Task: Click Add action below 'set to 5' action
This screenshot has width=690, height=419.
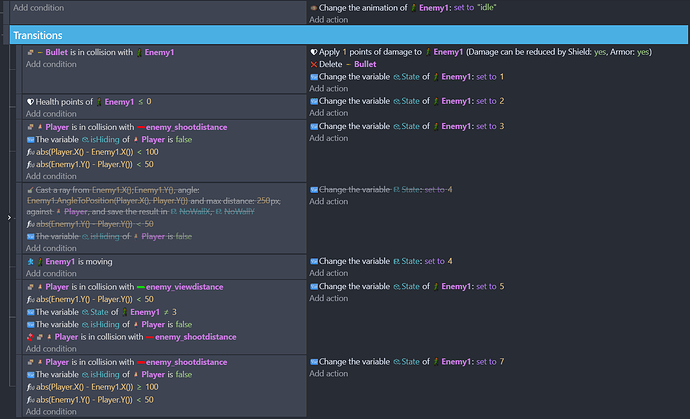Action: (x=330, y=299)
